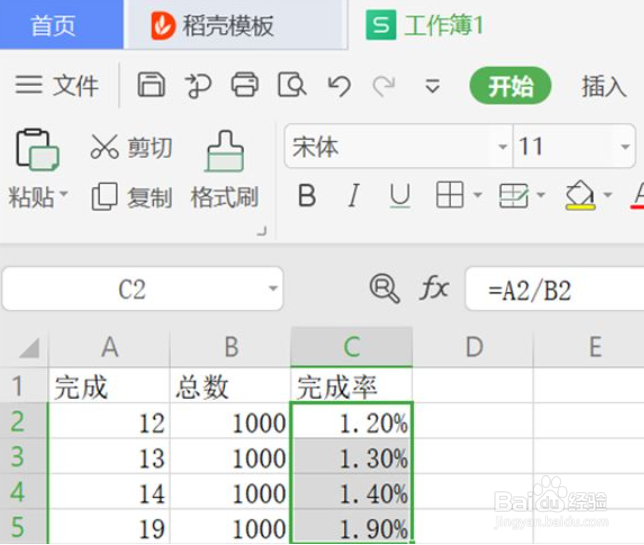This screenshot has height=545, width=644.
Task: Switch to 稻壳模板 tab
Action: pyautogui.click(x=236, y=25)
